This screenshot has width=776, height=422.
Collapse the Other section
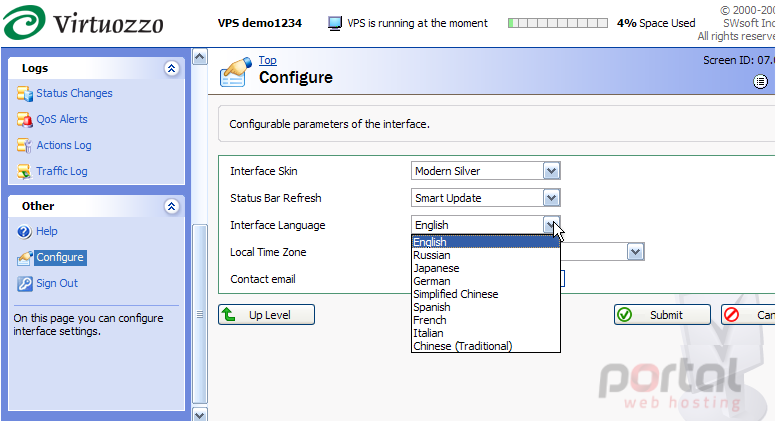coord(171,206)
